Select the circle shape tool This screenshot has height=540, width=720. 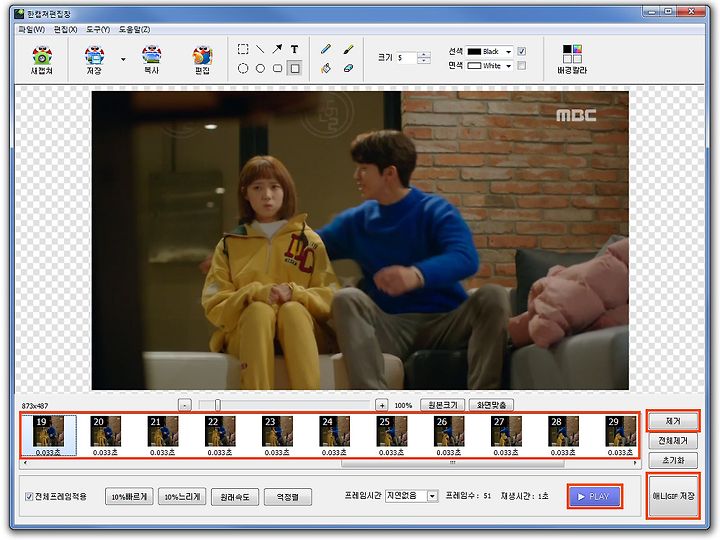point(260,68)
